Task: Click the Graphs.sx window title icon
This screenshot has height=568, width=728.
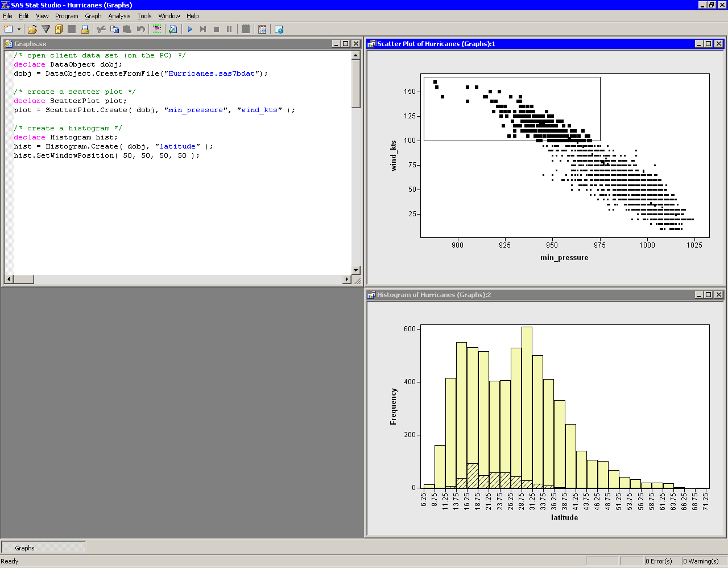Action: click(x=9, y=44)
